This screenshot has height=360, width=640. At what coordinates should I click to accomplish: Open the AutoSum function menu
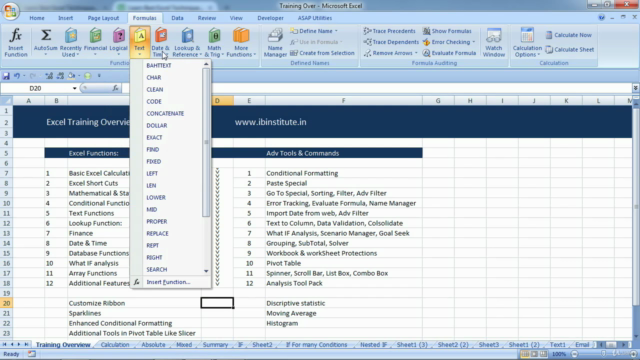tap(46, 42)
